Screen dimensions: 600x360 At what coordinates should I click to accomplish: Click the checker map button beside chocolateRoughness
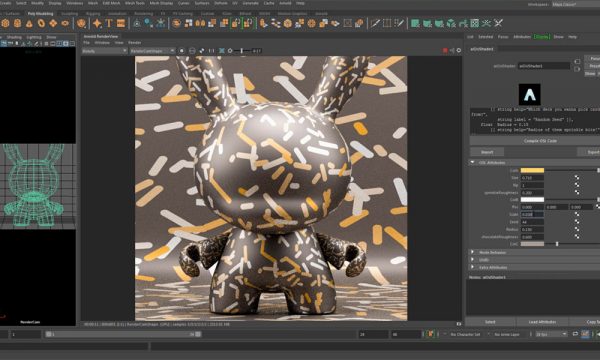(577, 237)
